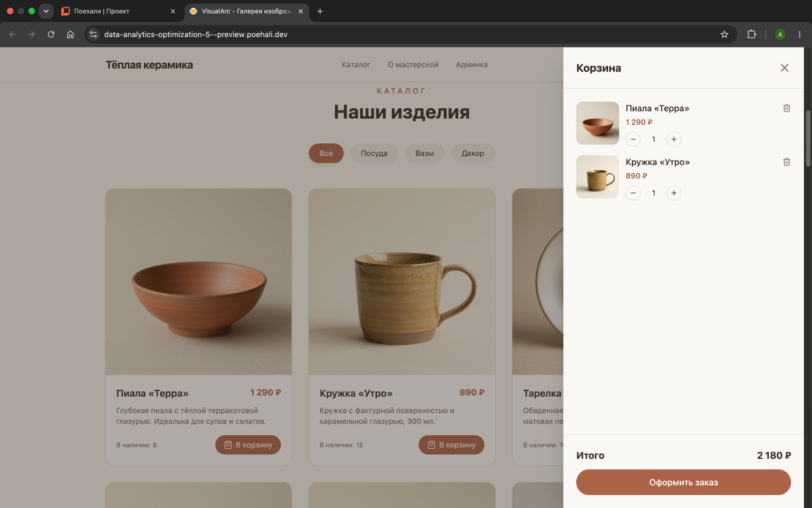Image resolution: width=812 pixels, height=508 pixels.
Task: Click the Тёплая керамика site logo
Action: (x=149, y=65)
